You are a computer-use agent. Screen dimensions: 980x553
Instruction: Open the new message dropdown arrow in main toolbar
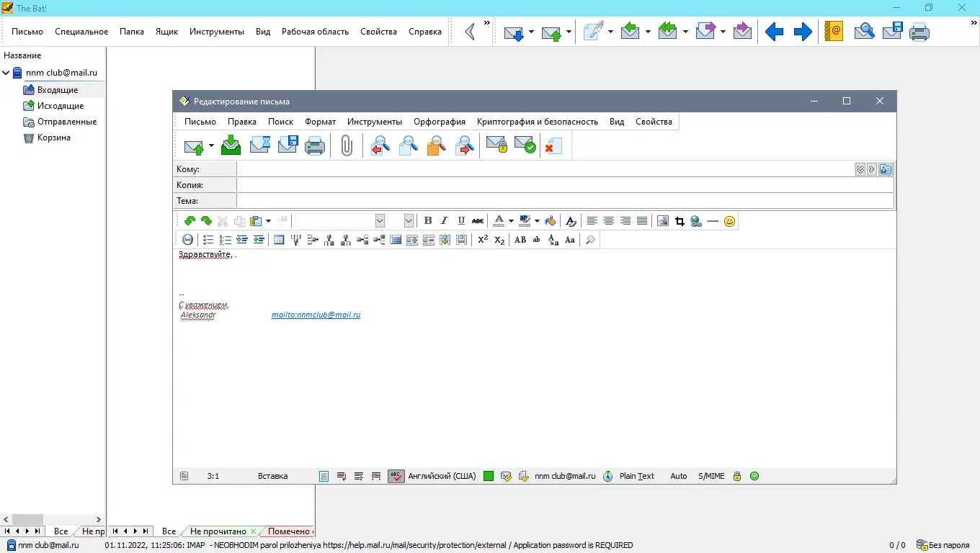(x=610, y=32)
